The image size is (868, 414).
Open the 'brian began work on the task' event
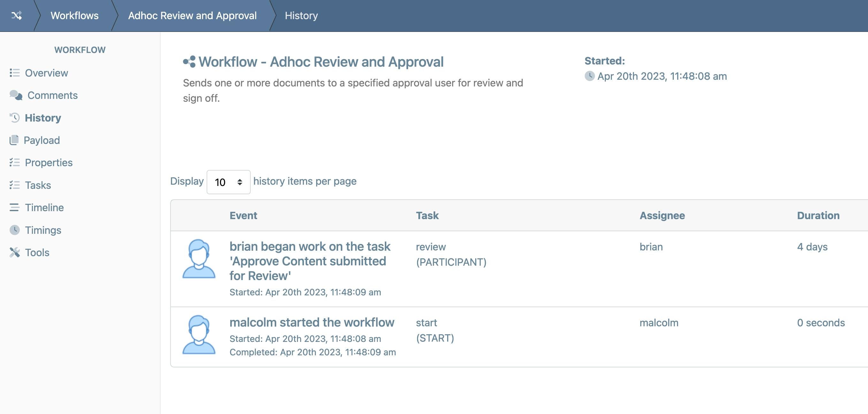(x=309, y=261)
